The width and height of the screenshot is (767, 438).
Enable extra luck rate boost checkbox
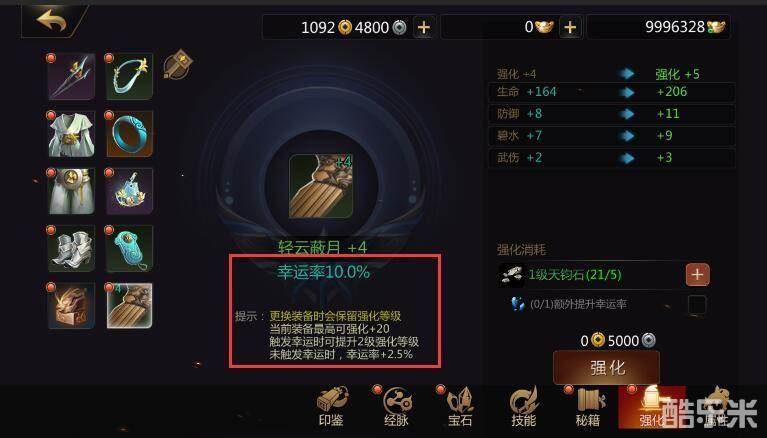click(697, 304)
